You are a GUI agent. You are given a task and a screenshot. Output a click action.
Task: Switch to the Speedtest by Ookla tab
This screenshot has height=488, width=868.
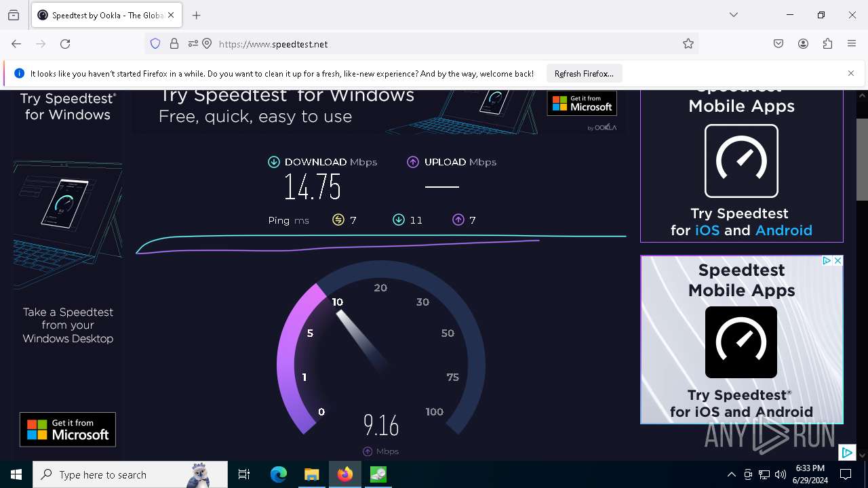click(x=106, y=15)
